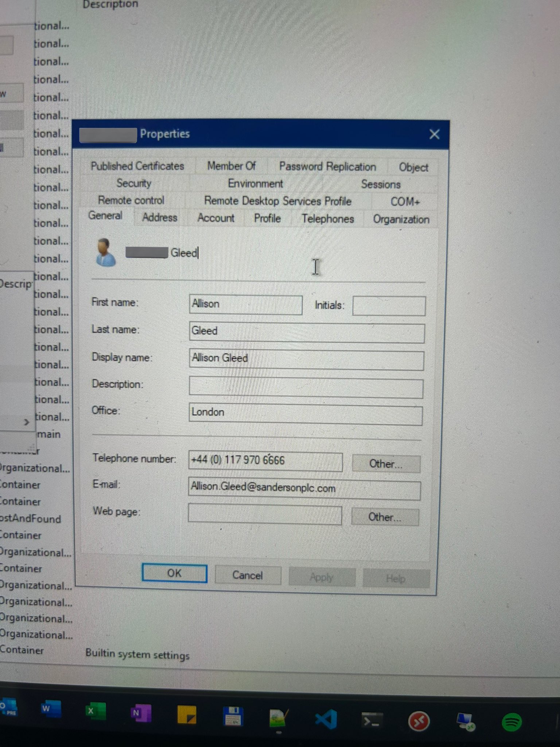The height and width of the screenshot is (747, 560).
Task: Open the Account tab
Action: tap(215, 218)
